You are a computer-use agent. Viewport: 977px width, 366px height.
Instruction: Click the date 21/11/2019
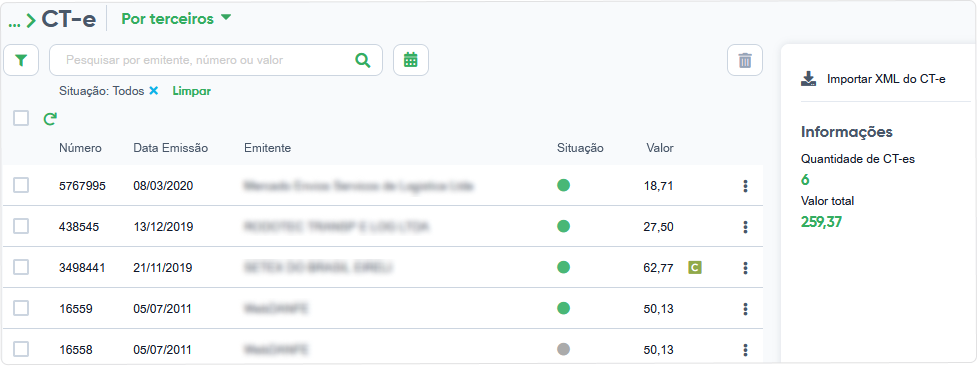(163, 268)
